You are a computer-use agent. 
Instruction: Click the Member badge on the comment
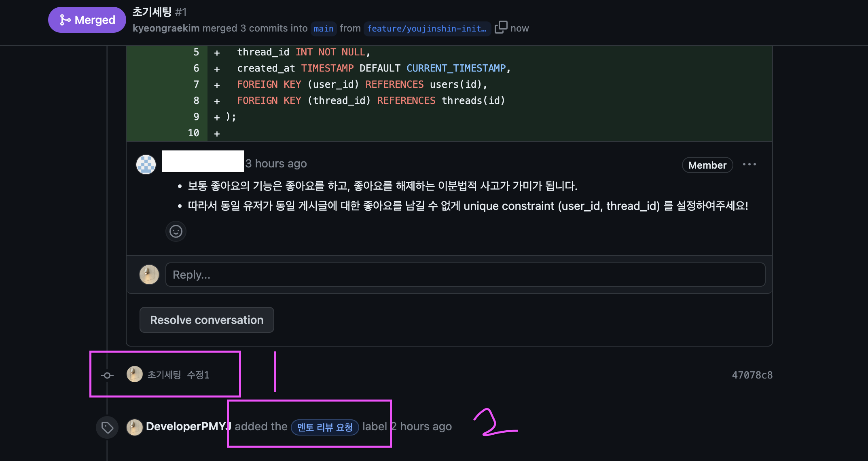tap(707, 165)
